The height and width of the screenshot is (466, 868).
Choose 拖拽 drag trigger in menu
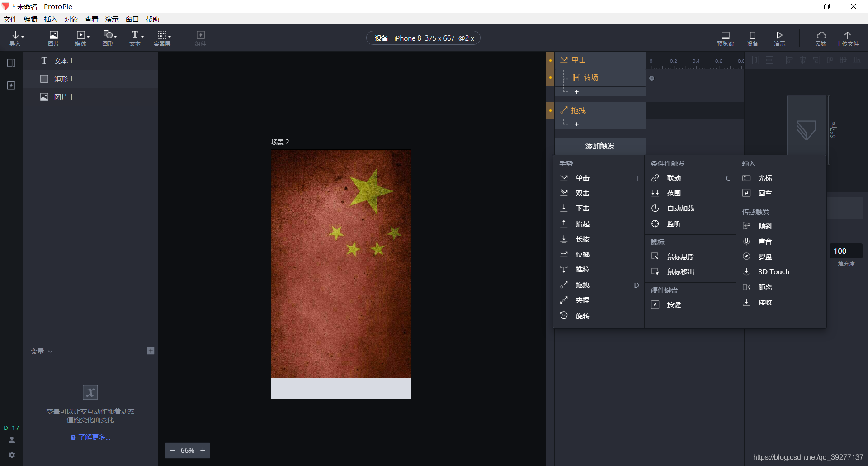(x=599, y=285)
